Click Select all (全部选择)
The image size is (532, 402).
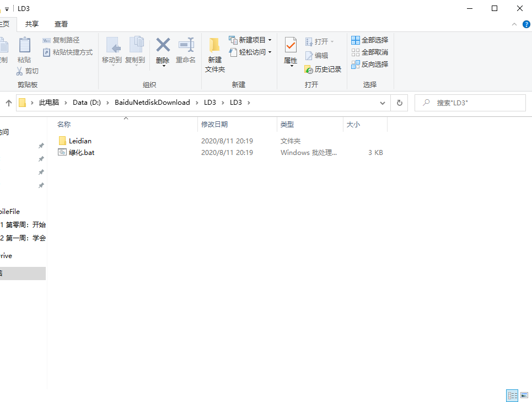click(x=369, y=40)
